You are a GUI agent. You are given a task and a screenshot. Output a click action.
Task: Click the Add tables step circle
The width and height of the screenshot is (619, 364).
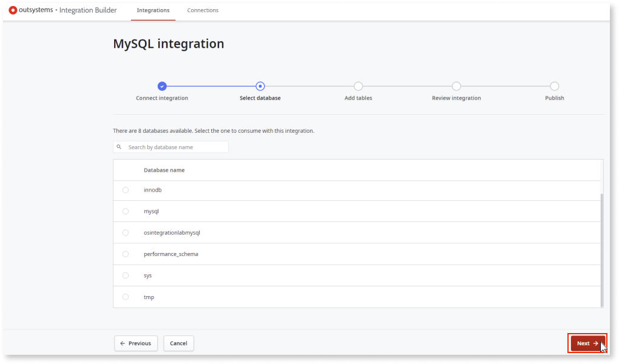tap(358, 86)
